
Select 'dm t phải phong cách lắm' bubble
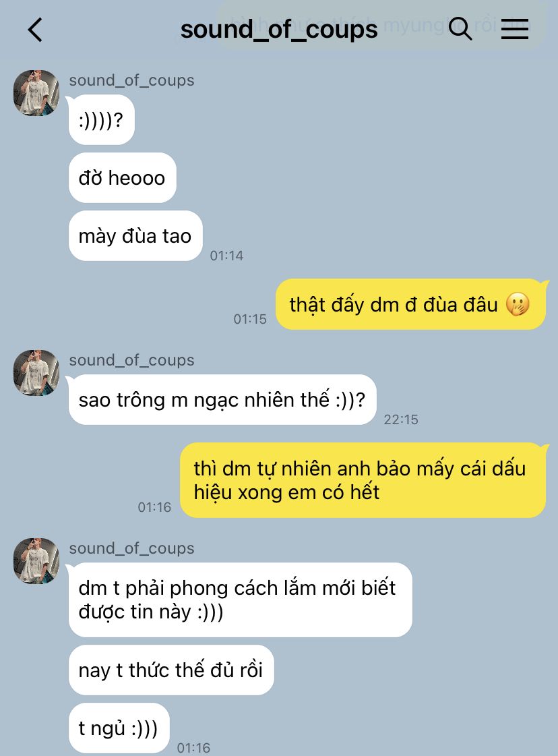(x=241, y=600)
